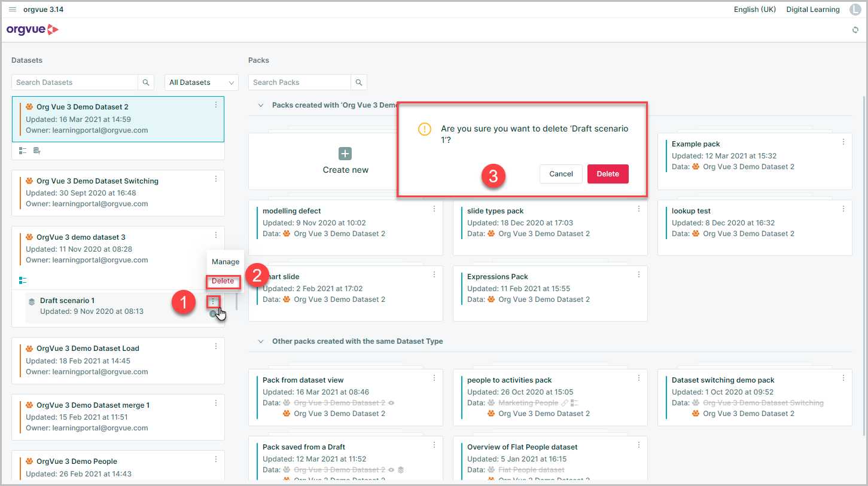Open options menu for Example pack
The height and width of the screenshot is (486, 868).
coord(843,142)
